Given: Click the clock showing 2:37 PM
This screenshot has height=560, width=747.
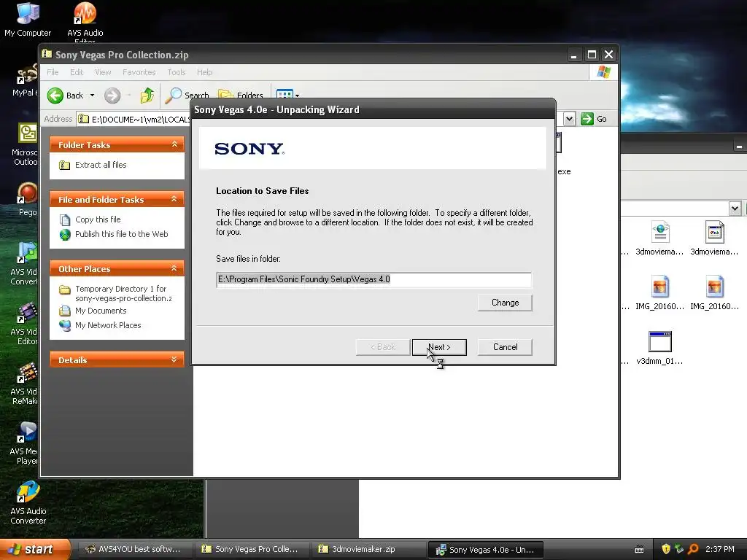Looking at the screenshot, I should click(x=720, y=549).
